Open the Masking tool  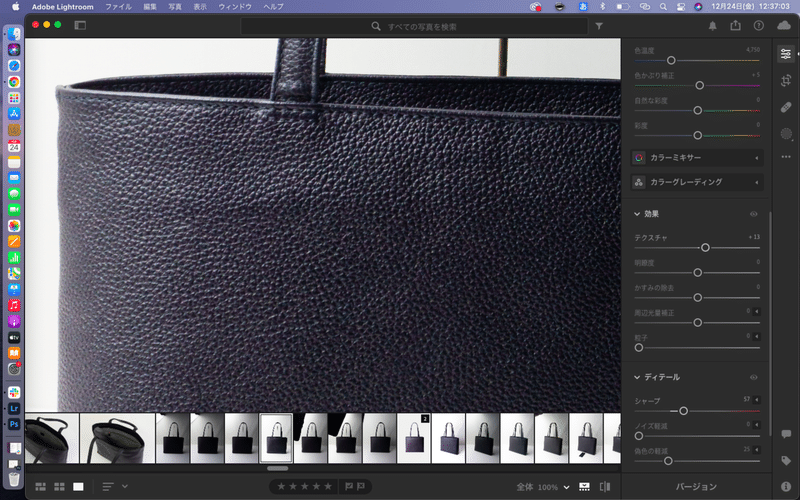click(x=786, y=134)
